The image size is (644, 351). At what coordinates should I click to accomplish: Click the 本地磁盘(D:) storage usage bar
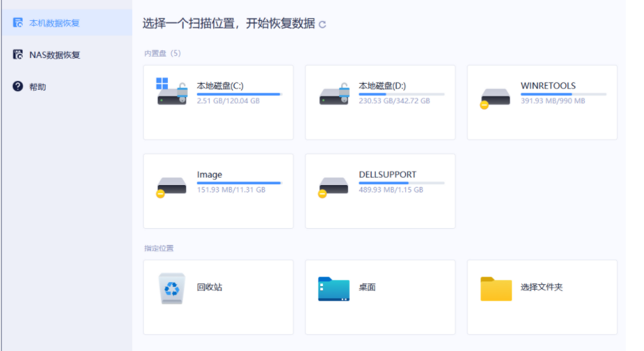click(x=401, y=94)
